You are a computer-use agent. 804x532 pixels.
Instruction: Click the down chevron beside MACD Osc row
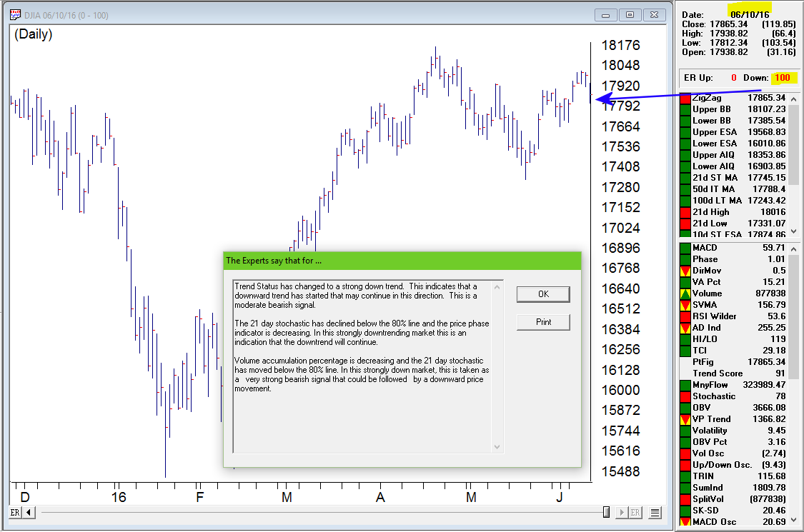click(795, 521)
